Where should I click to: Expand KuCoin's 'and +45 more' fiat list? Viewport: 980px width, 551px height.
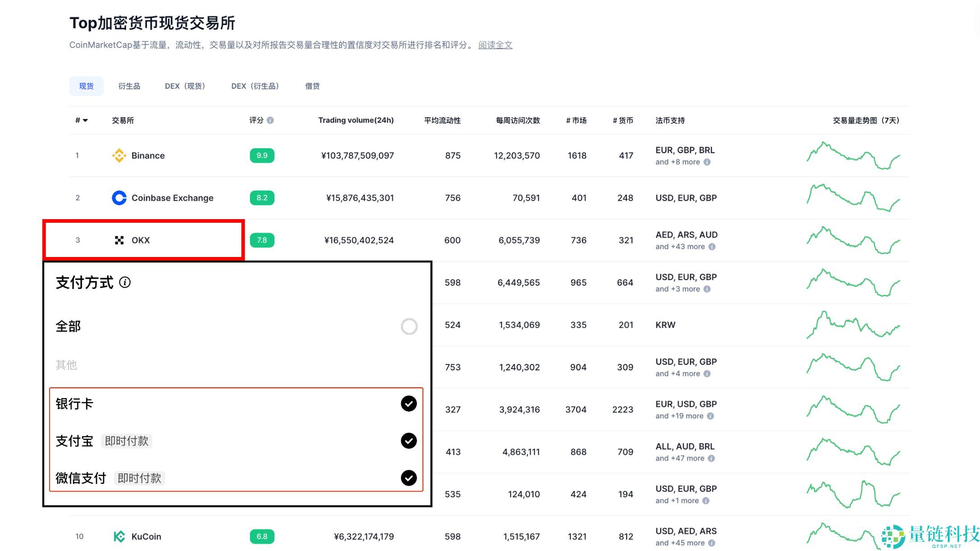pyautogui.click(x=680, y=543)
